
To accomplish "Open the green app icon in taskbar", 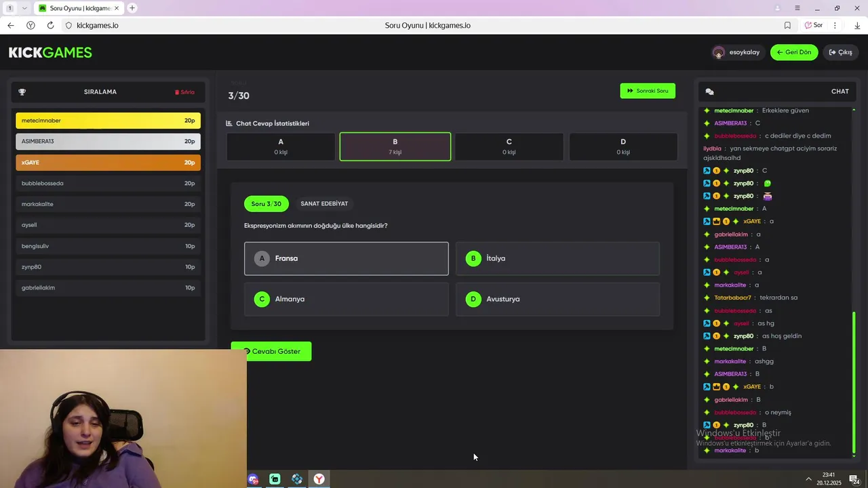I will click(275, 479).
